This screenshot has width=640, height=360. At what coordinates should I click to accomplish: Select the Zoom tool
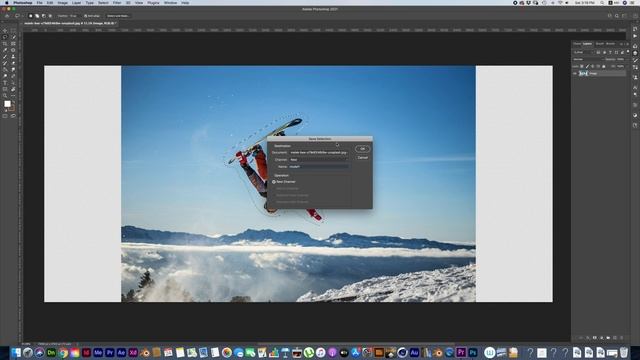[x=5, y=96]
